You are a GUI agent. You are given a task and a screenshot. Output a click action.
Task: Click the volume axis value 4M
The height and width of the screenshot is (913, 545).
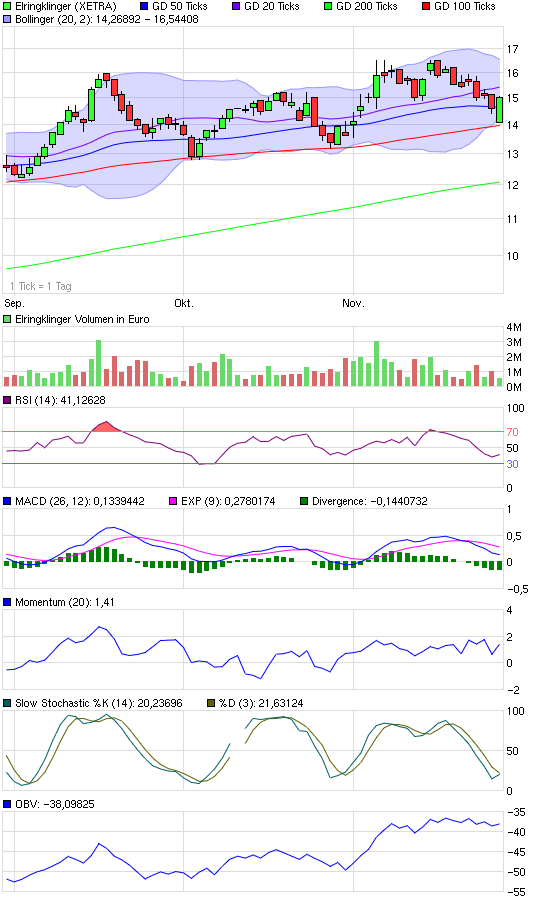coord(514,327)
